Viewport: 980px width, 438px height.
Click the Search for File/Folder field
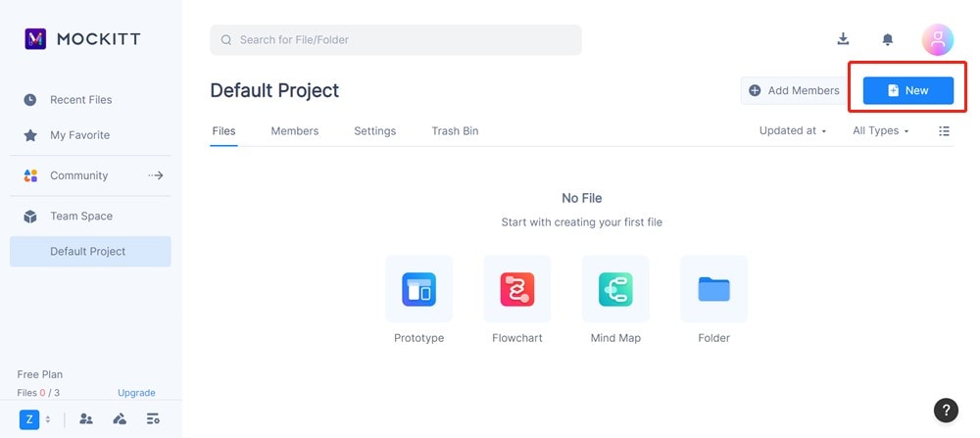pos(396,40)
